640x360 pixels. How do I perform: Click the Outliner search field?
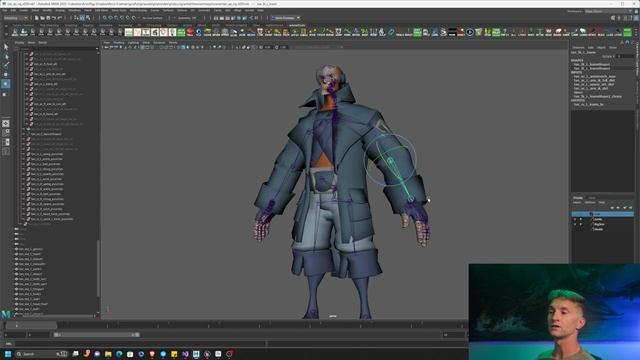(x=57, y=48)
